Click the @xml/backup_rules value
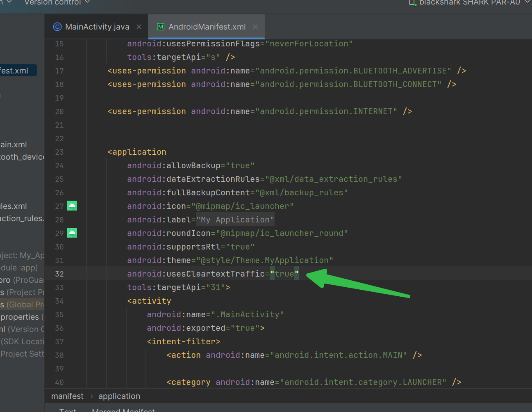 coord(302,192)
